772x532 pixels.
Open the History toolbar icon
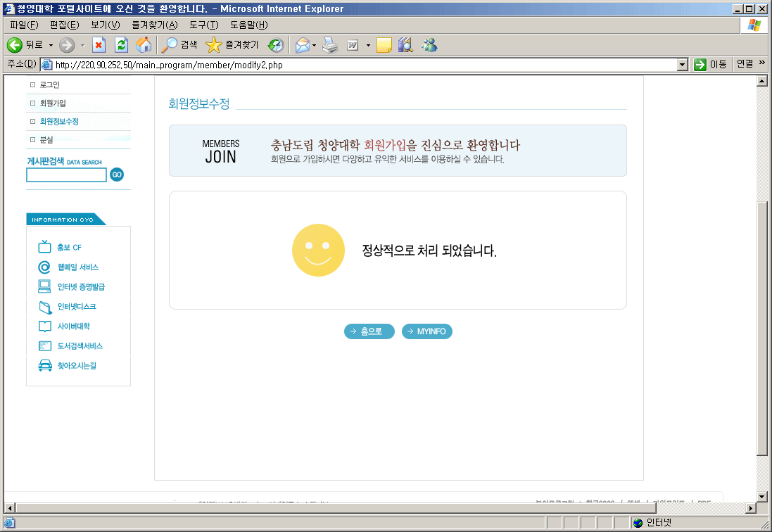pos(276,45)
